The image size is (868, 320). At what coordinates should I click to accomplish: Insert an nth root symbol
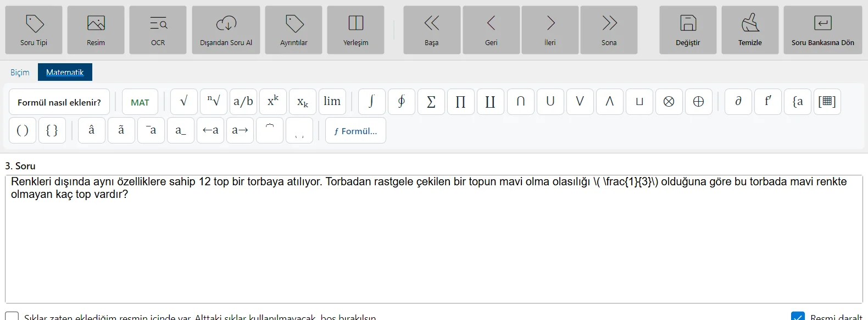pos(214,102)
